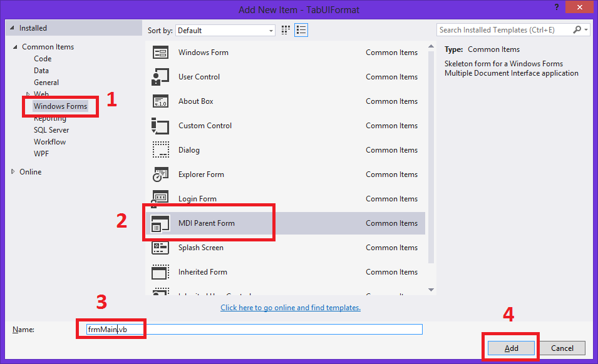Click the "About Box" template name

coord(195,101)
